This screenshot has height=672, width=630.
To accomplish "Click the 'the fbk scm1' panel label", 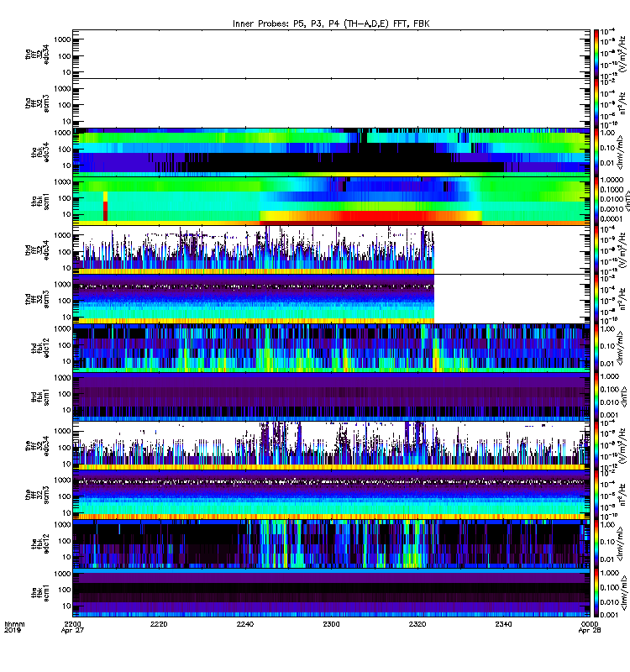I will click(x=40, y=593).
